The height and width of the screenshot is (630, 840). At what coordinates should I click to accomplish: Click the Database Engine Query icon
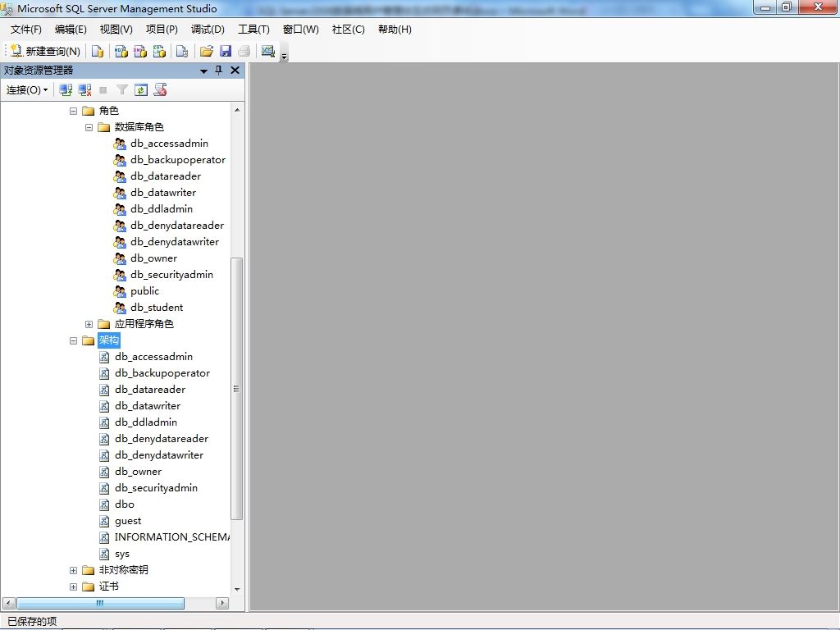pos(98,51)
